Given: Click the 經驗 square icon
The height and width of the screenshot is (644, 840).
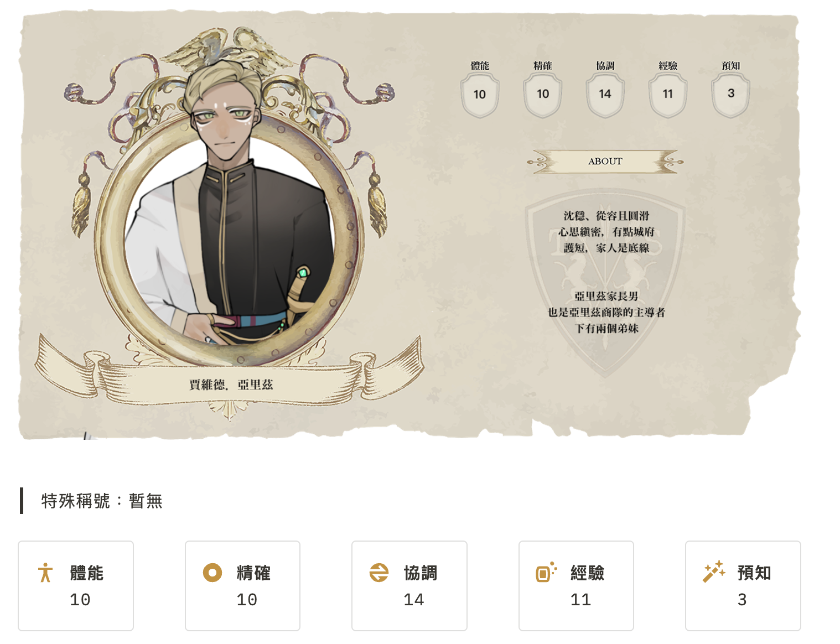Looking at the screenshot, I should 546,573.
